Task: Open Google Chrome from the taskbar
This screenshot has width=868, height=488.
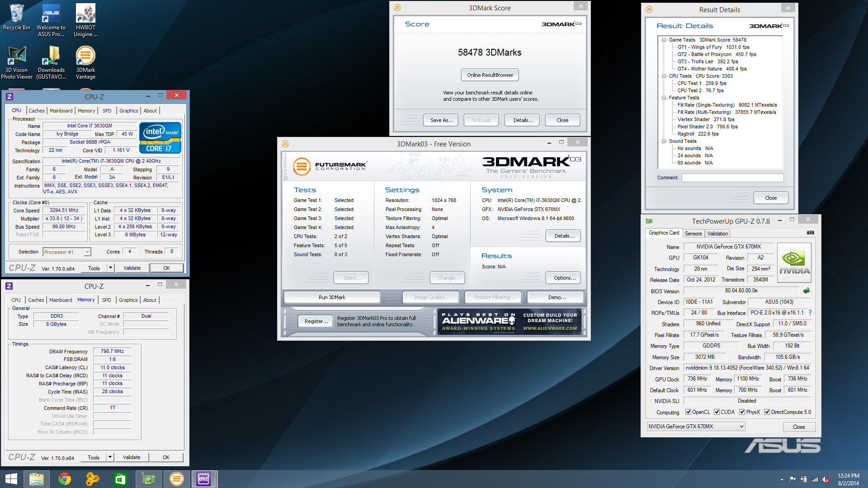Action: tap(65, 479)
